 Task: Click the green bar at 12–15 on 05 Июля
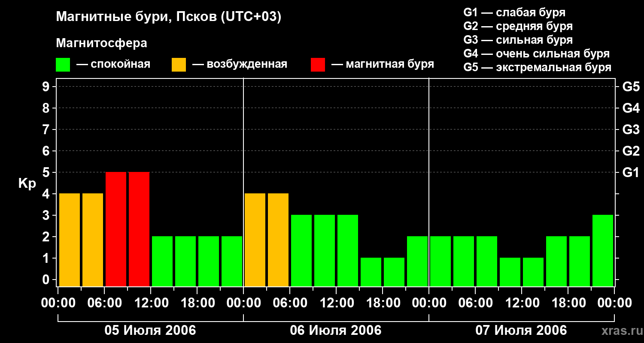tap(162, 262)
